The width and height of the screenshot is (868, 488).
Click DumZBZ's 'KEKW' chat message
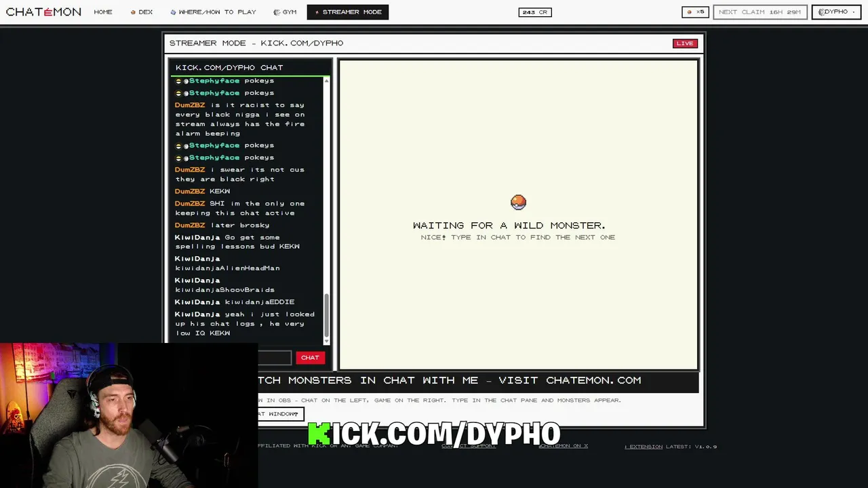[x=202, y=191]
